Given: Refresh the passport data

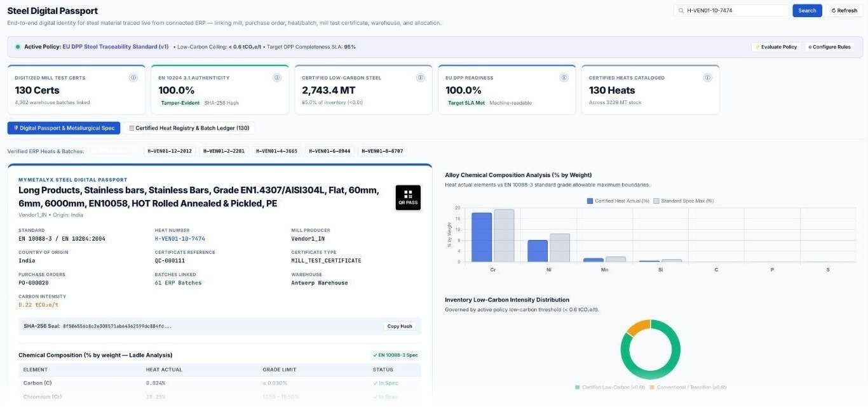Looking at the screenshot, I should (844, 11).
